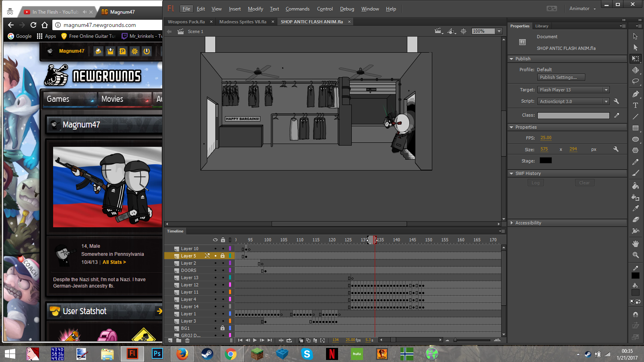Lock Layer 12 using its lock dot
The width and height of the screenshot is (644, 362).
coord(223,285)
